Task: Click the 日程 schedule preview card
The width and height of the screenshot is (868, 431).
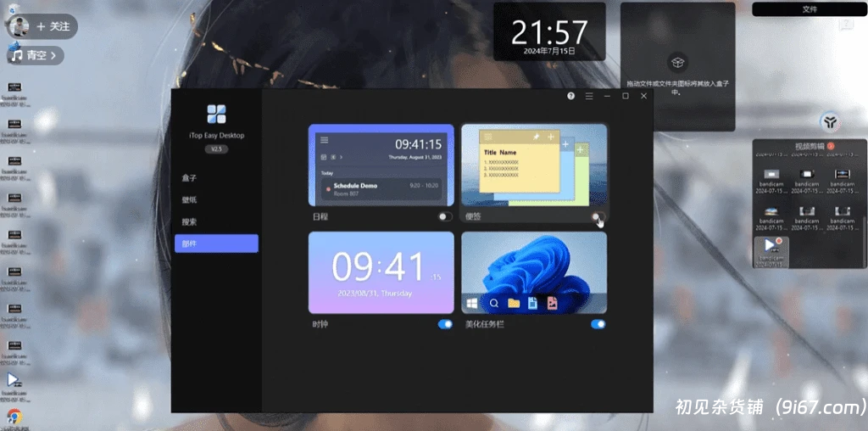Action: pos(381,165)
